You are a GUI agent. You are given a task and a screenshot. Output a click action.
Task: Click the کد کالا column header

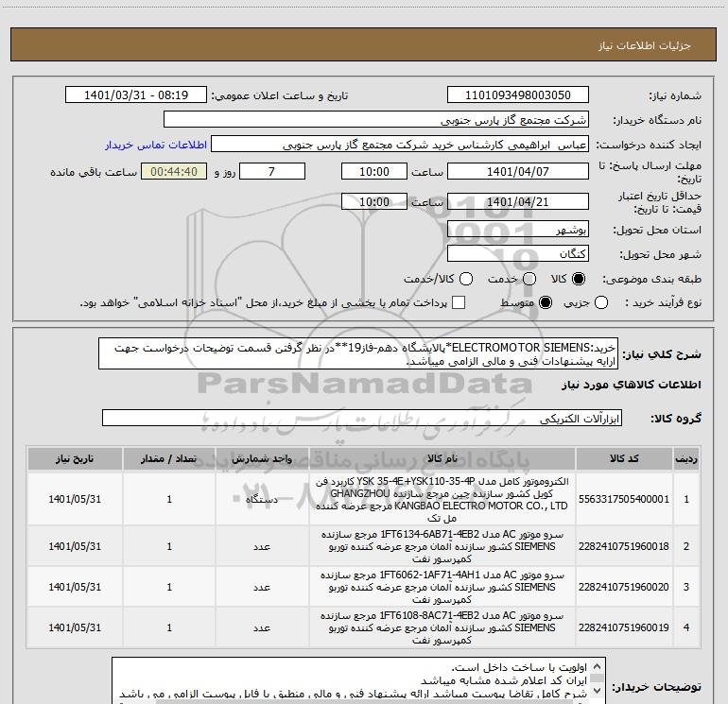point(624,459)
